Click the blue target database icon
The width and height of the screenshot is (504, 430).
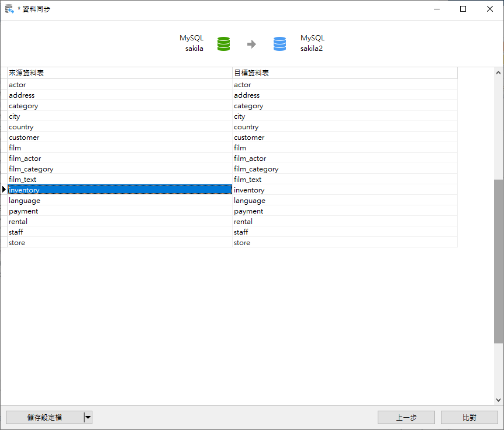pos(280,44)
